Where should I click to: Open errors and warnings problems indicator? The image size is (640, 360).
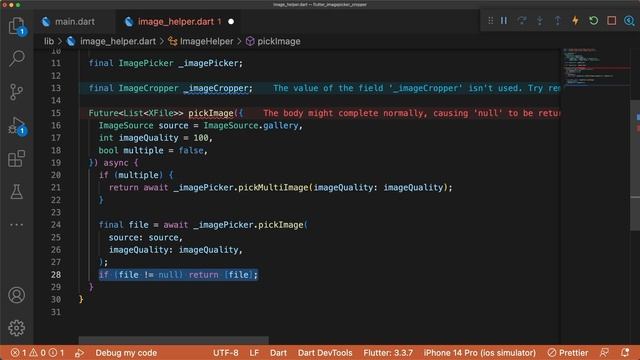(x=37, y=353)
